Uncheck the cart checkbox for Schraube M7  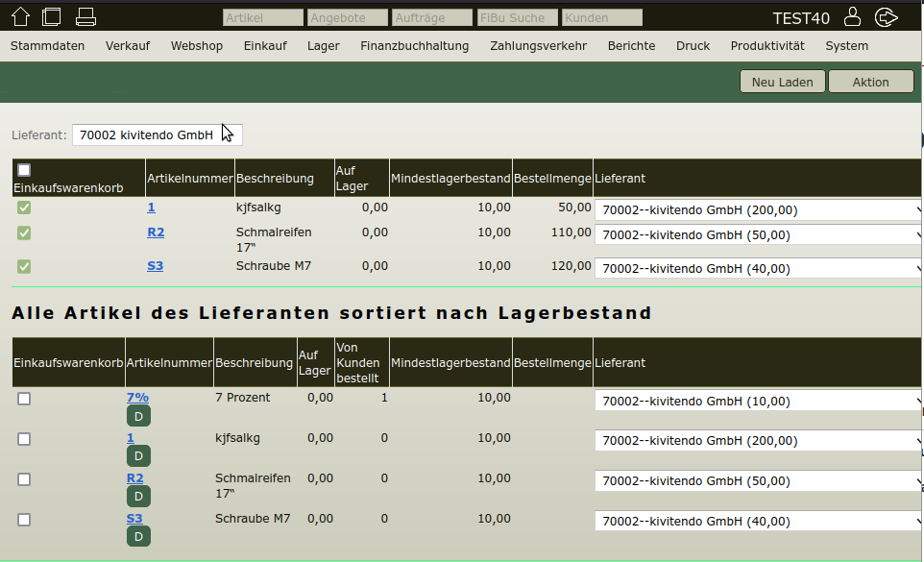pos(24,266)
